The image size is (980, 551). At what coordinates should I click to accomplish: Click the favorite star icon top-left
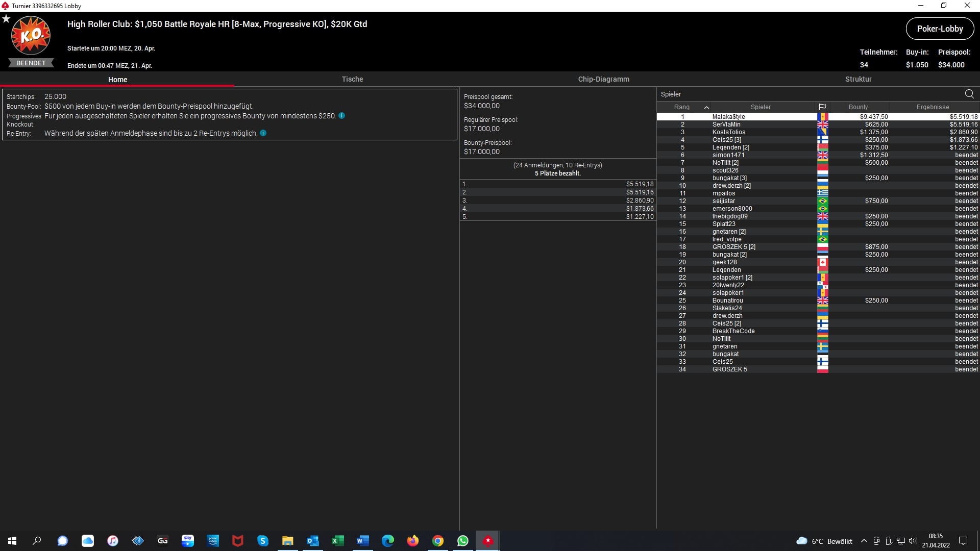(6, 19)
